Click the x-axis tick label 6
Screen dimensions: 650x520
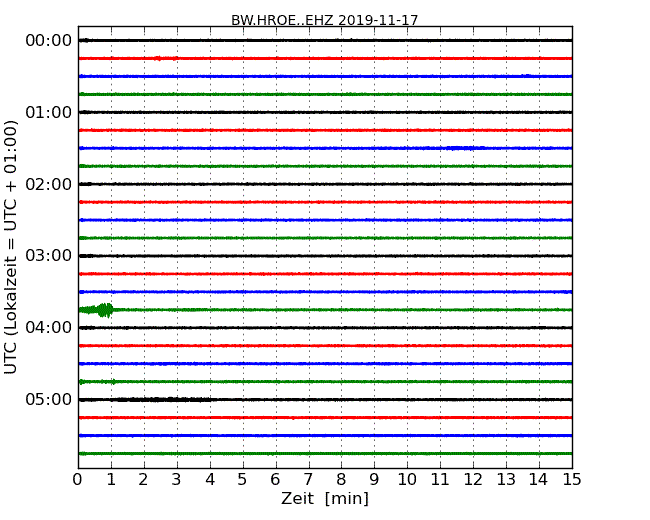click(x=275, y=480)
